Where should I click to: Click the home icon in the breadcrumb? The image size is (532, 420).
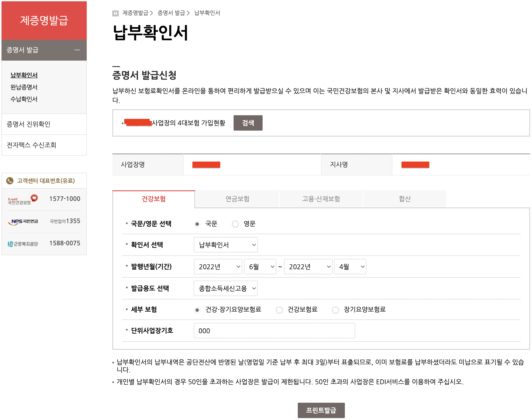115,13
